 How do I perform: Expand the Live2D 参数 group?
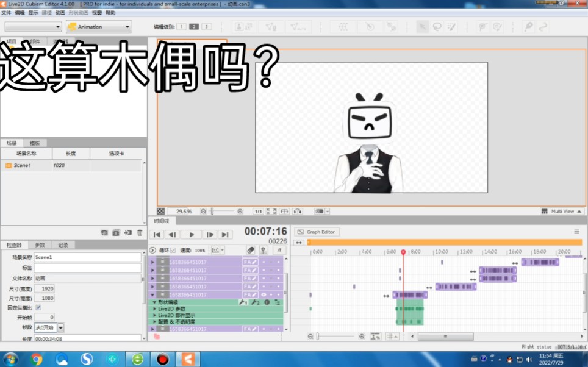click(154, 308)
